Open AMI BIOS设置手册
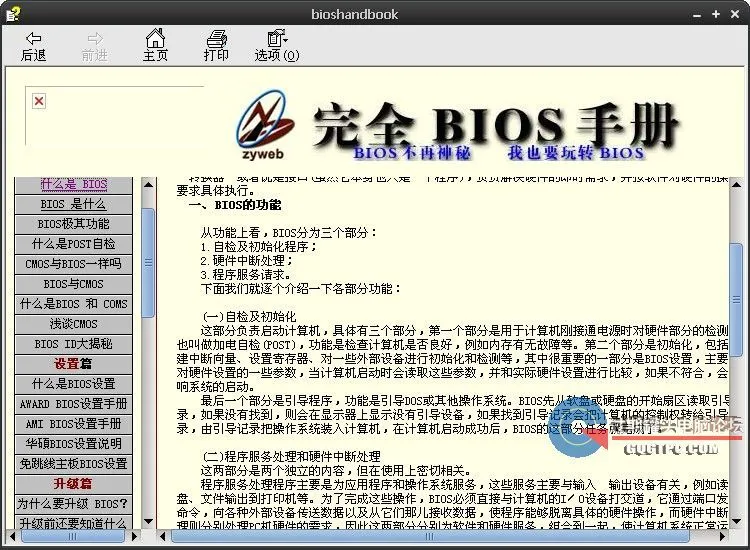Screen dimensions: 750x550 pyautogui.click(x=74, y=424)
